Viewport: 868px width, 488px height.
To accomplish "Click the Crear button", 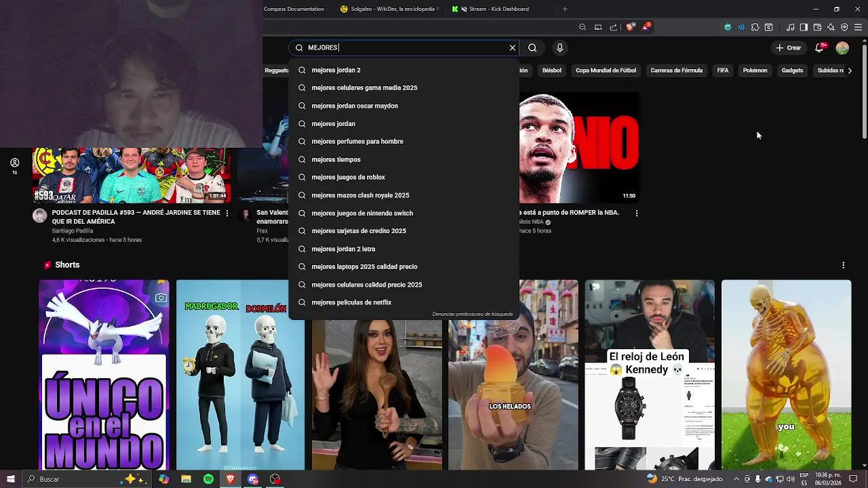I will coord(789,47).
